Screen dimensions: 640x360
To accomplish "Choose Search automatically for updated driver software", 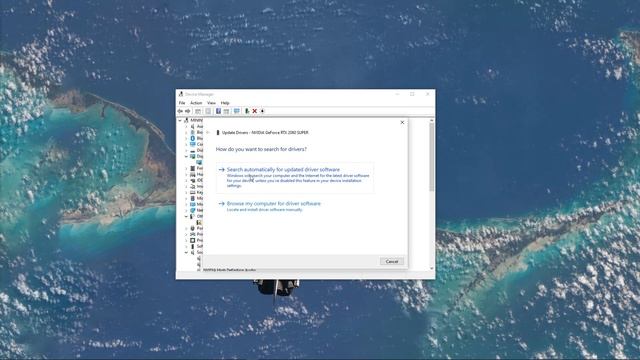I will tap(295, 177).
